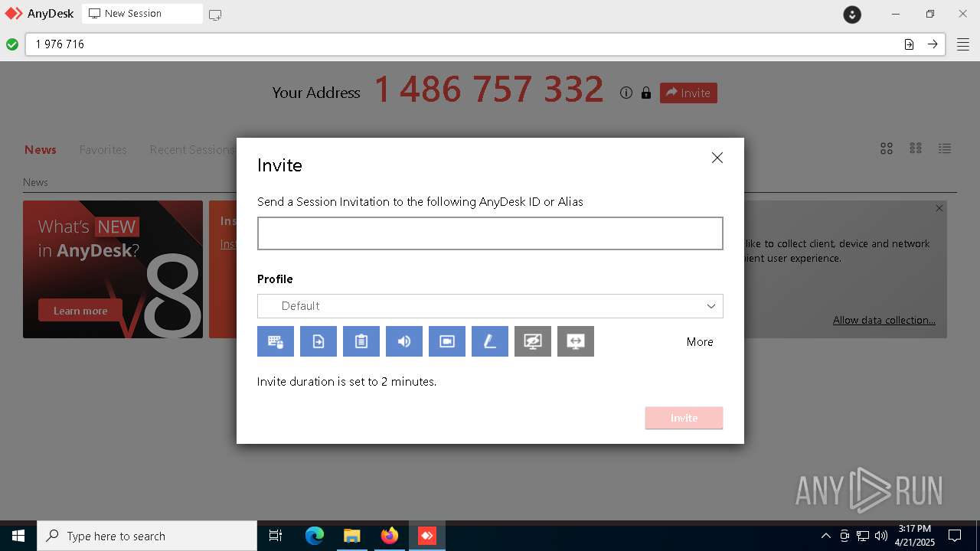Open File Explorer from taskbar
The image size is (980, 551).
point(351,536)
